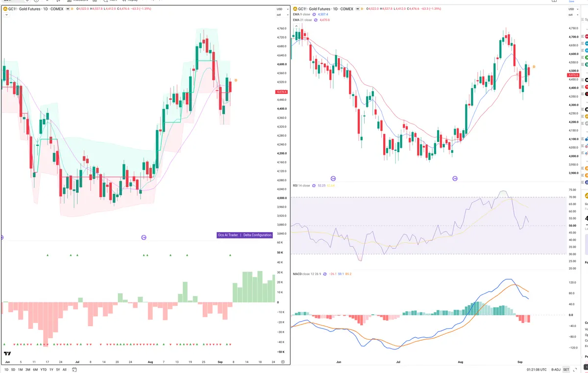The image size is (588, 373).
Task: Click the right chart 4,476.6 price label
Action: pyautogui.click(x=573, y=75)
